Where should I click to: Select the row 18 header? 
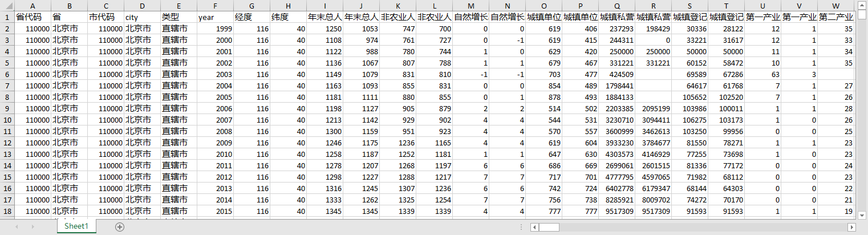click(7, 211)
